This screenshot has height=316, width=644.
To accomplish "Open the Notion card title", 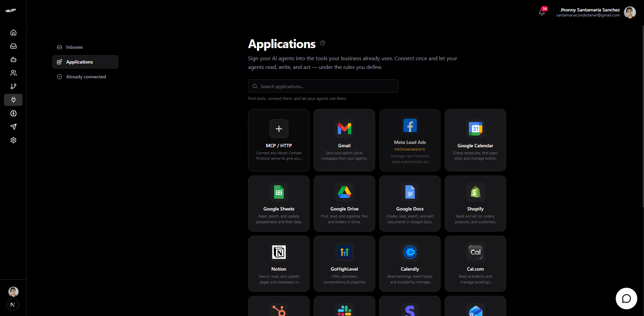I will coord(279,269).
